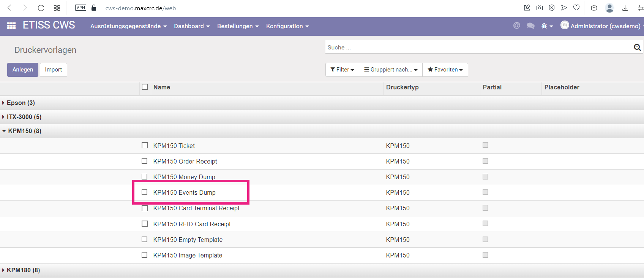Screen dimensions: 644x278
Task: Click the browser address bar URL
Action: pyautogui.click(x=140, y=8)
